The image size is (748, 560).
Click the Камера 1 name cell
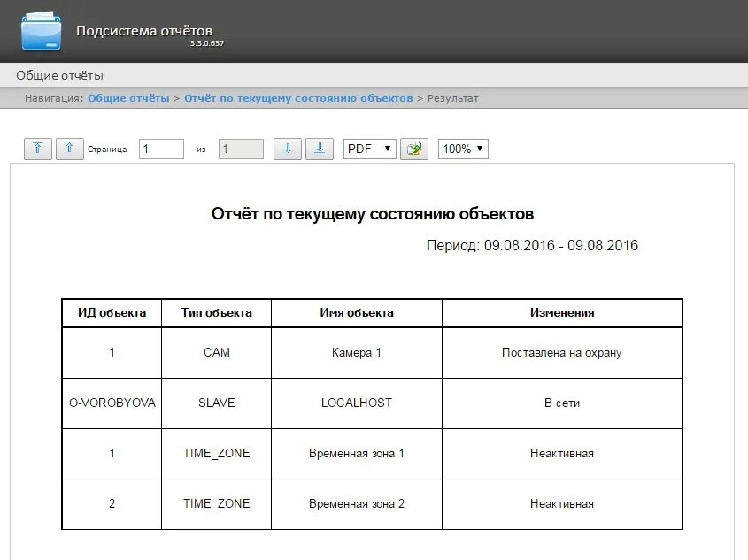click(x=357, y=353)
